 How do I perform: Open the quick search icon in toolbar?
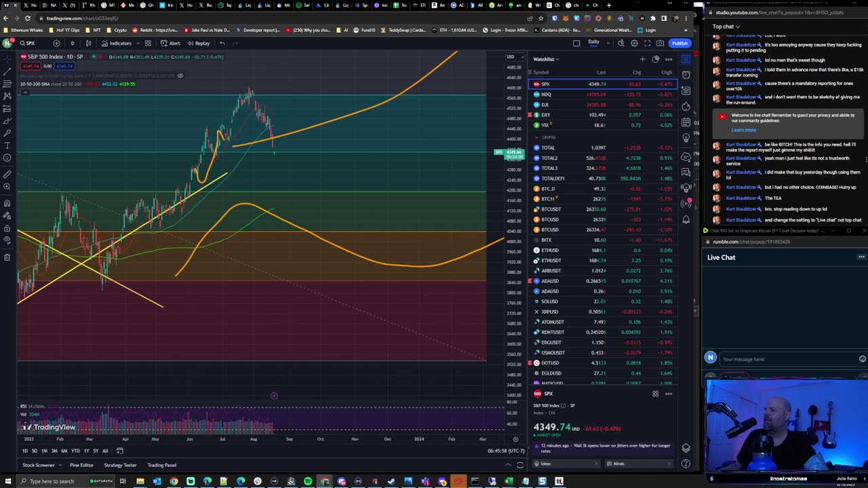(620, 43)
